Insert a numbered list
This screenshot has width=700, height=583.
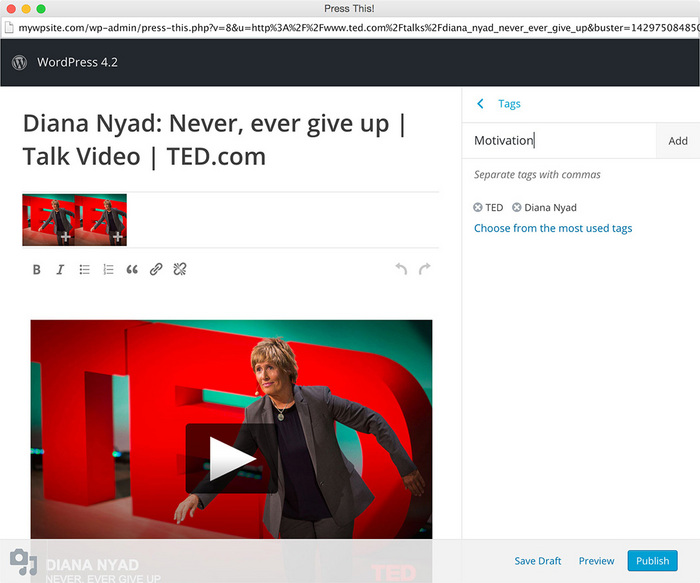pyautogui.click(x=108, y=270)
